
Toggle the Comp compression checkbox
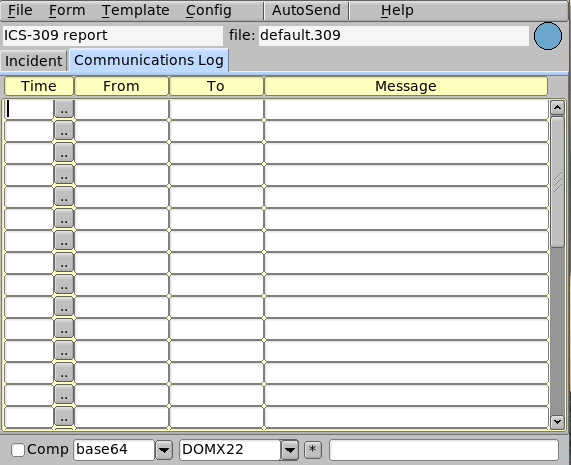[18, 450]
